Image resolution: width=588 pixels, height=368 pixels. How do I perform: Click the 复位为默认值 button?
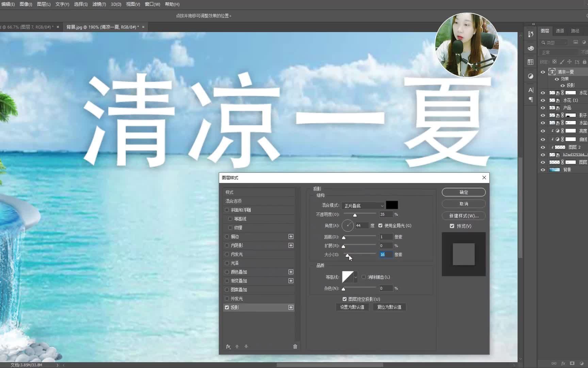tap(389, 307)
